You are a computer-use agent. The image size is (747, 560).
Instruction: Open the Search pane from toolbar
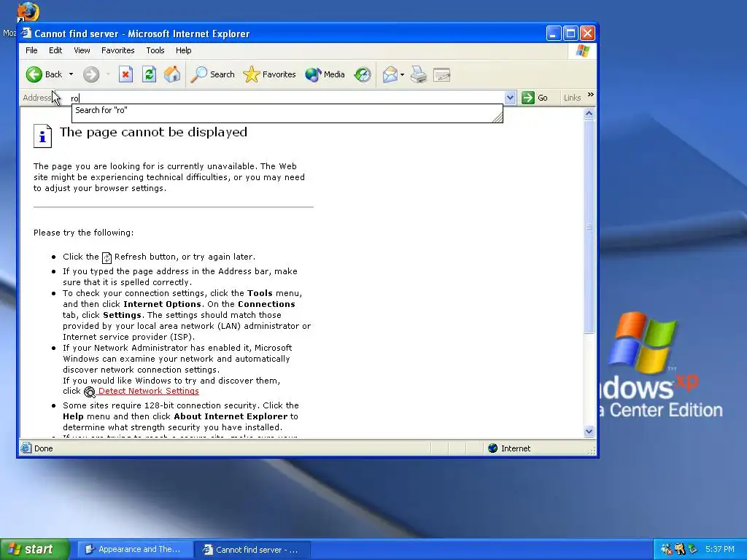(x=212, y=74)
